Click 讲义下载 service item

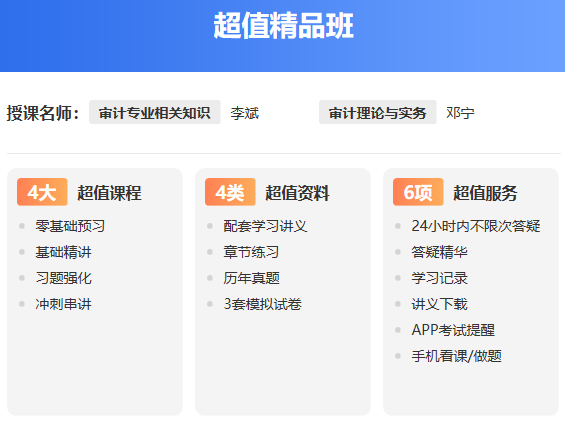coord(440,304)
